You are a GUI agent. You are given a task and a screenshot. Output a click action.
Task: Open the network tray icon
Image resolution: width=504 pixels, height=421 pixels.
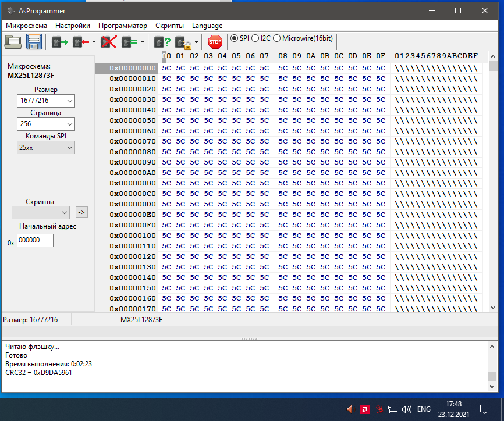(x=392, y=409)
